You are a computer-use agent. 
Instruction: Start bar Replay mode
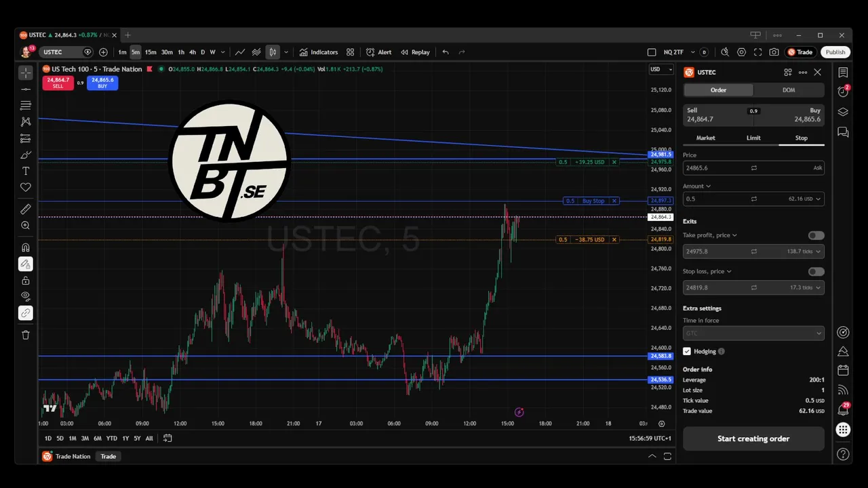point(415,52)
